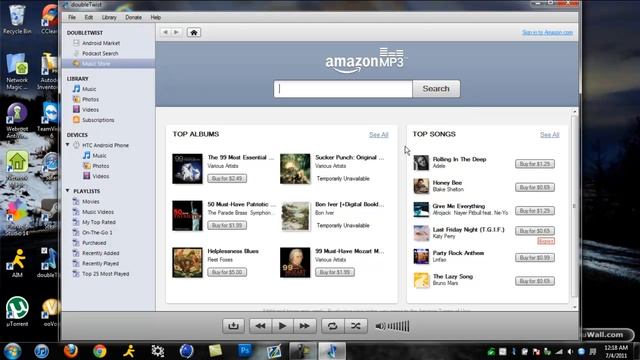Open the Donate menu
Image resolution: width=640 pixels, height=360 pixels.
click(x=133, y=18)
